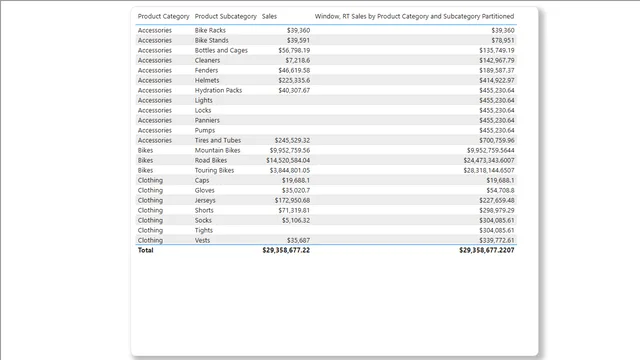Click the Sales value $71,319.81
This screenshot has height=360, width=640.
(294, 210)
